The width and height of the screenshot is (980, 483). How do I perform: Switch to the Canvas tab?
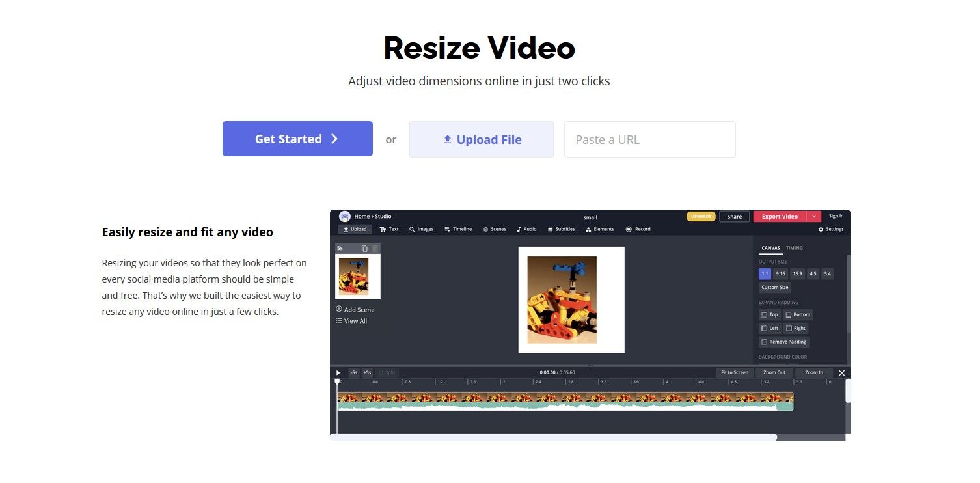tap(771, 248)
